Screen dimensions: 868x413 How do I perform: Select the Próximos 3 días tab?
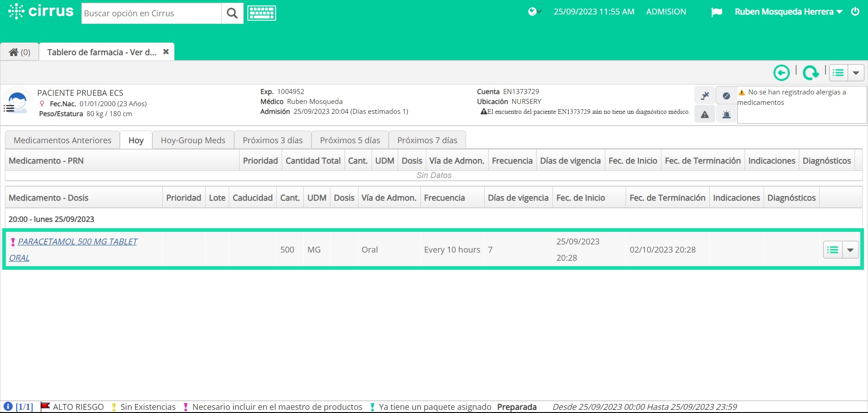click(273, 140)
